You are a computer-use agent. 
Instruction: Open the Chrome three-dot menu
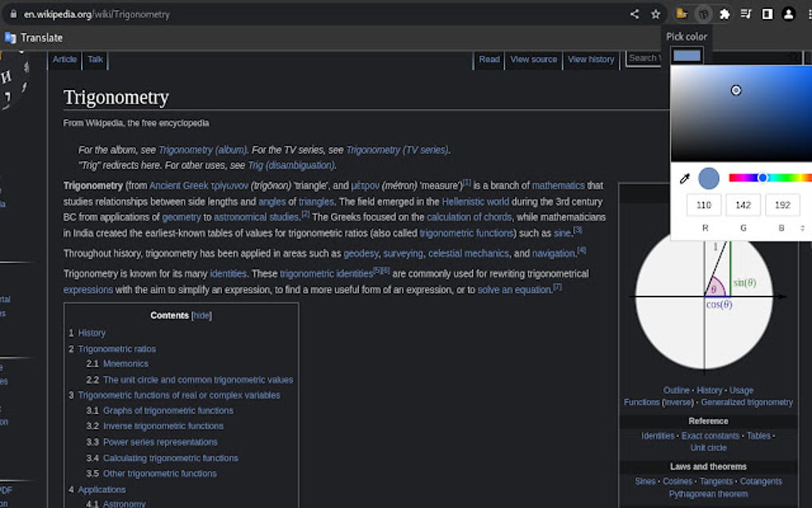809,14
